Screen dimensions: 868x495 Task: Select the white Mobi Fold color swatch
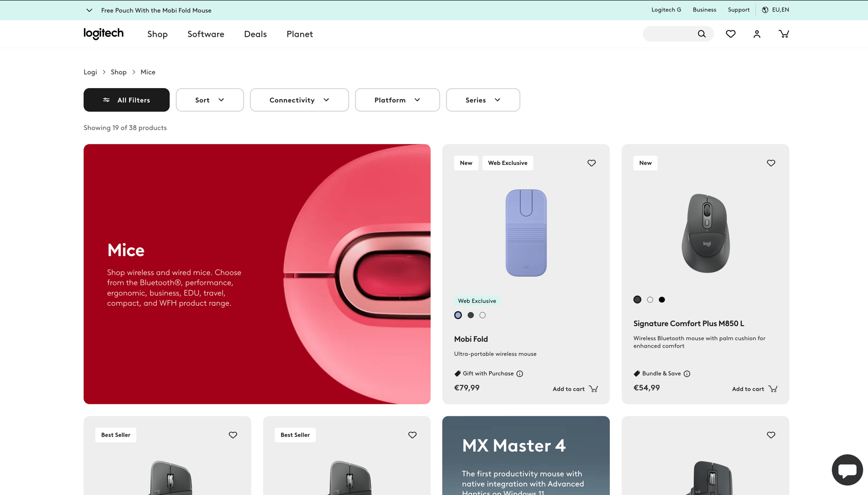click(482, 315)
